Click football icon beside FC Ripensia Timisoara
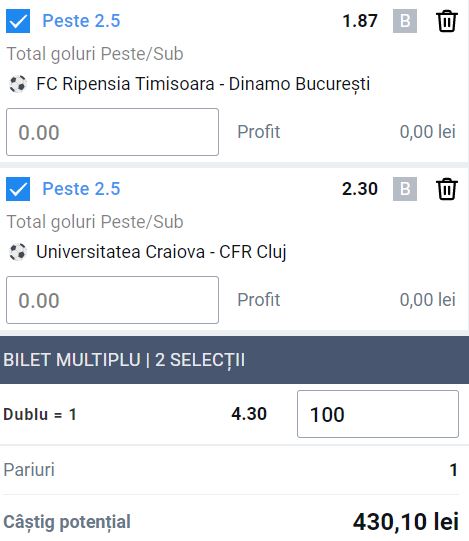 pyautogui.click(x=18, y=84)
